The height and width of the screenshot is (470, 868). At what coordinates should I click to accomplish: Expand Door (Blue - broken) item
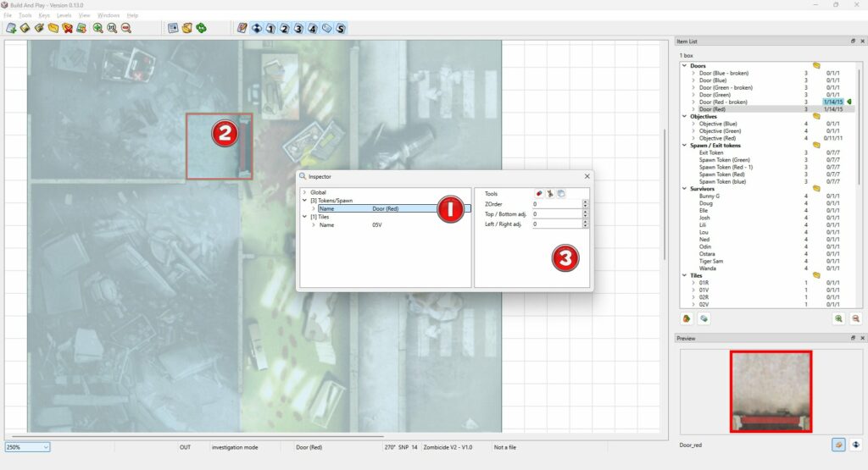click(693, 73)
